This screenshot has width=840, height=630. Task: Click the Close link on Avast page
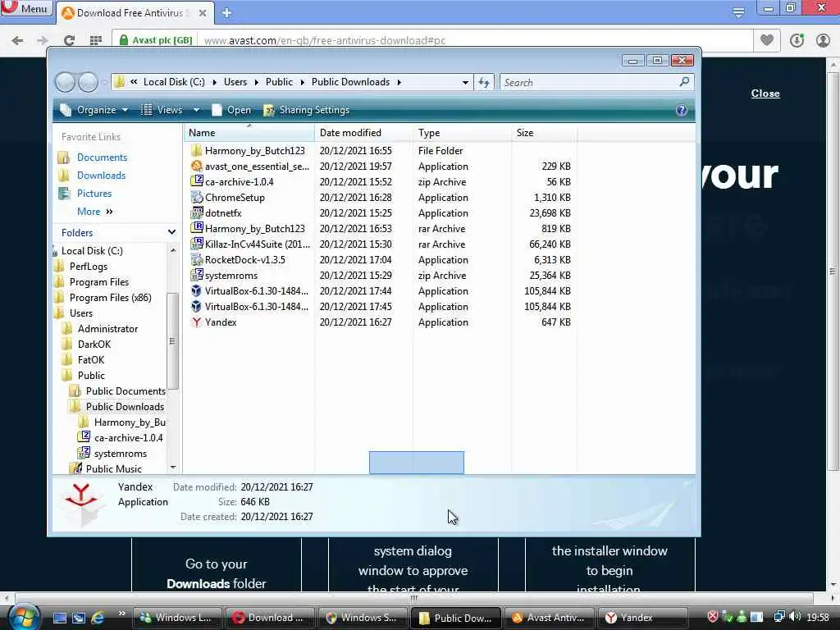765,94
